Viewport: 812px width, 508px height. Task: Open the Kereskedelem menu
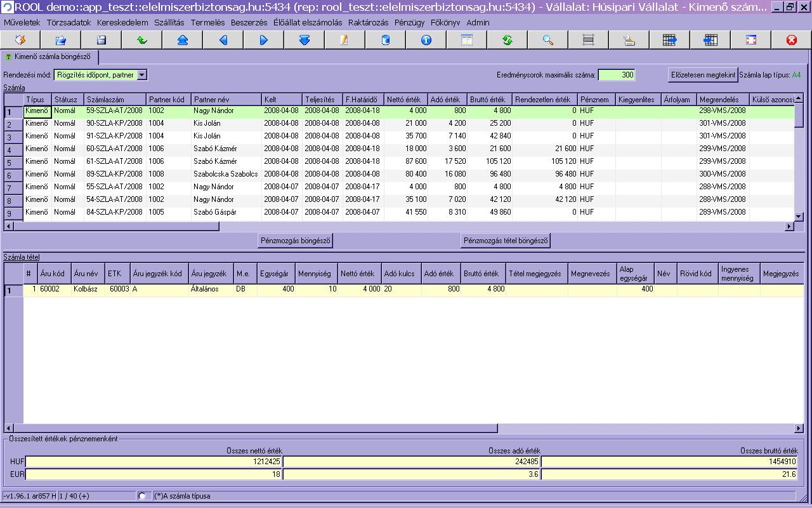pyautogui.click(x=122, y=22)
